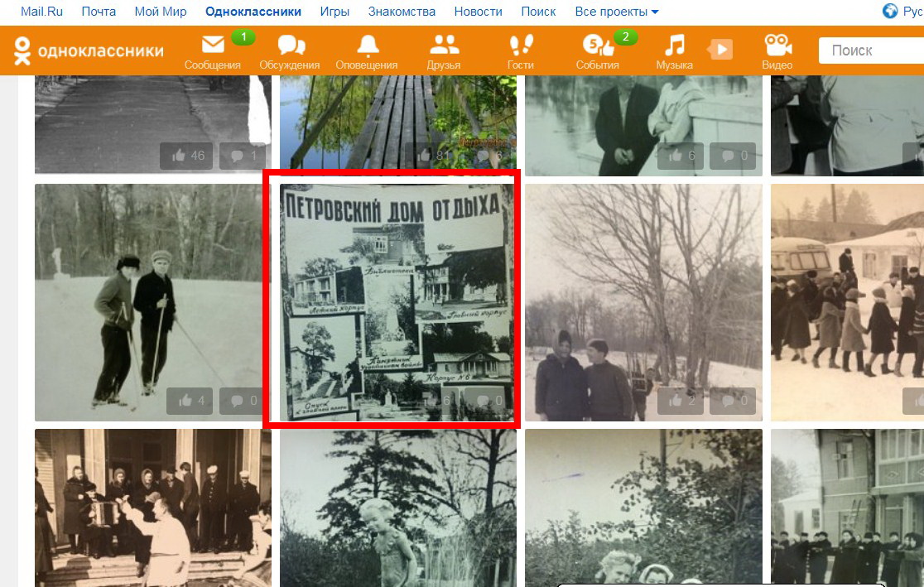Like the skiers photo with 4 likes

tap(190, 401)
